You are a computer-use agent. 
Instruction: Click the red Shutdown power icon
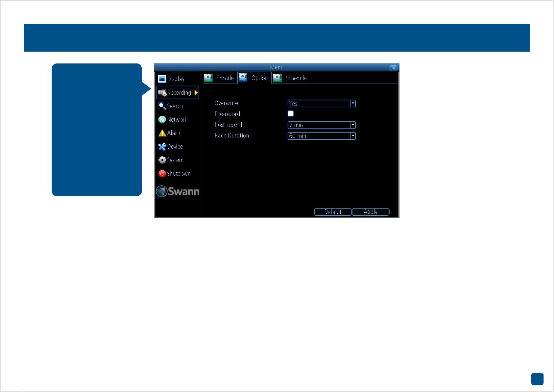point(162,174)
